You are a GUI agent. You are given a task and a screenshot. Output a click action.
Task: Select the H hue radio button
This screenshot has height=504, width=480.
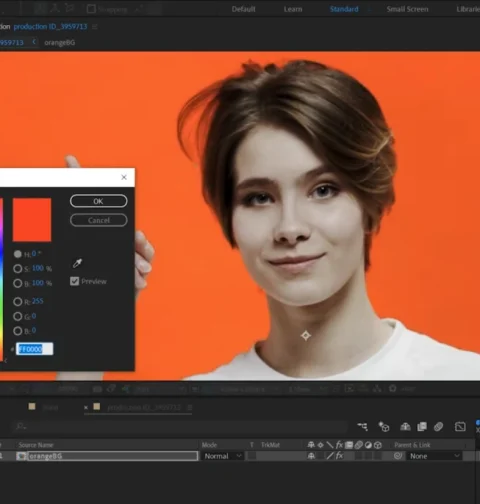[x=18, y=254]
